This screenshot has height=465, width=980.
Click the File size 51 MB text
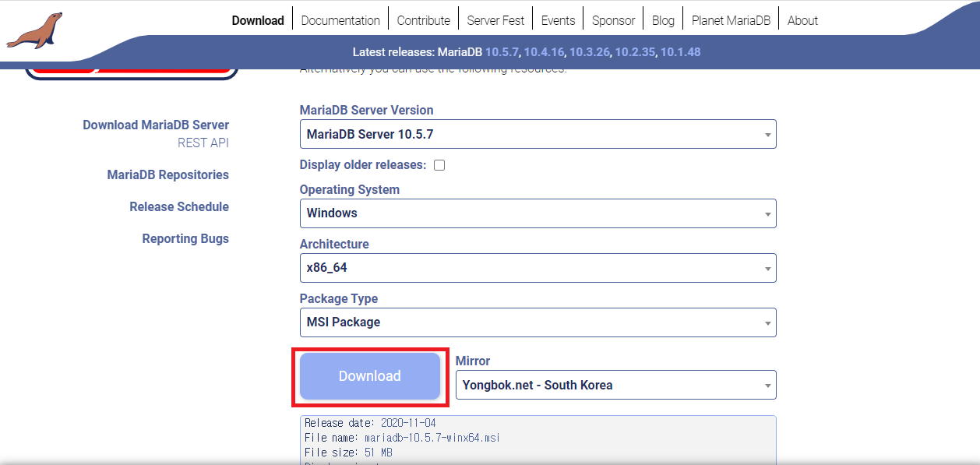click(348, 453)
